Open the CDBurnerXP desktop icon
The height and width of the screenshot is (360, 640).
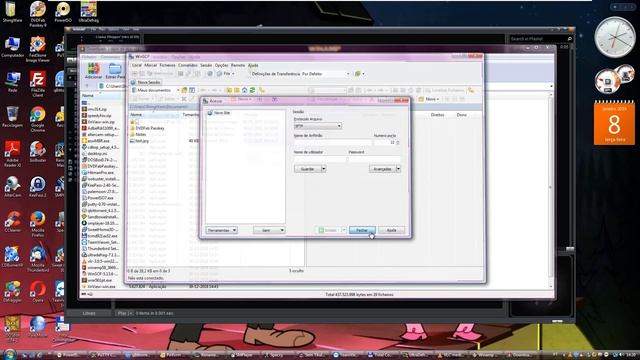pos(12,257)
